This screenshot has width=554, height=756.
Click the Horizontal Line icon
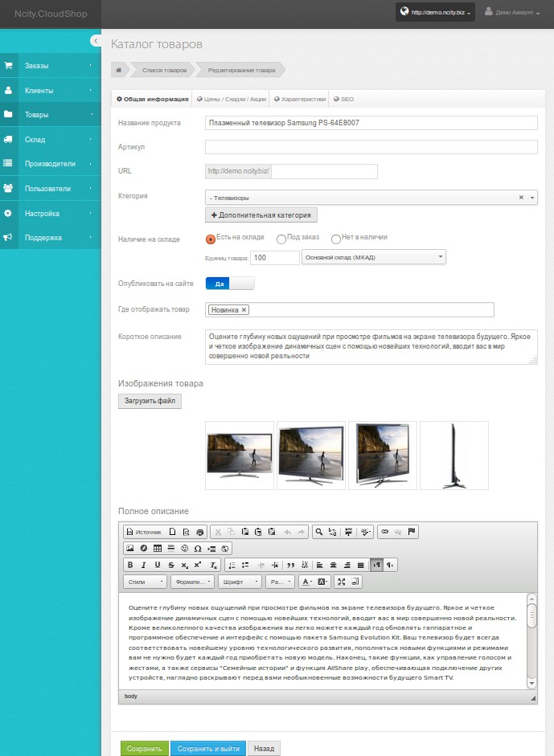click(x=170, y=548)
